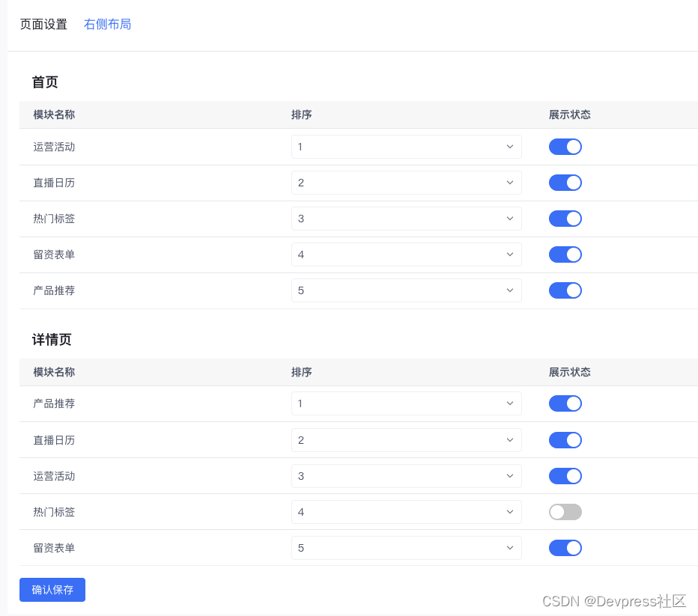Toggle 详情页 产品推荐 display switch

[565, 403]
